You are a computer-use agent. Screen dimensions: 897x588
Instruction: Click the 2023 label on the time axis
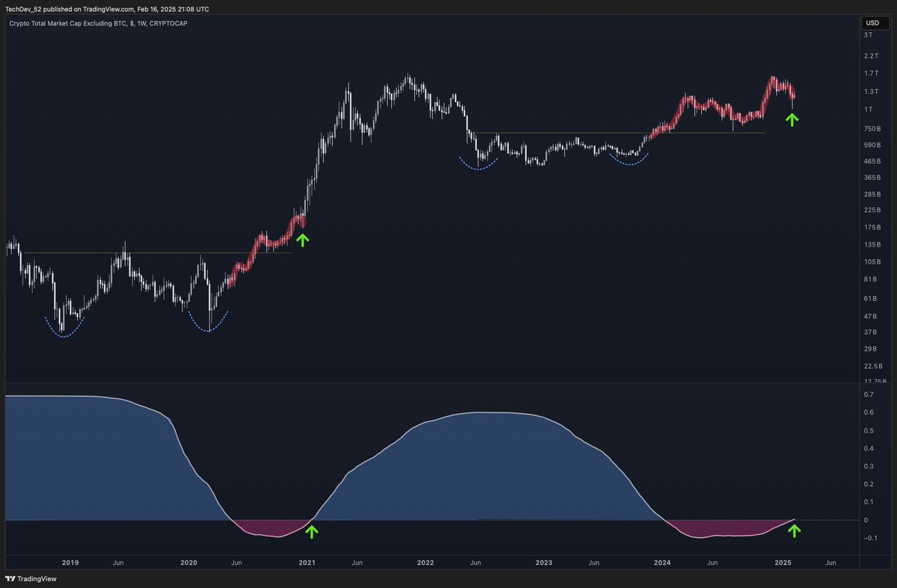click(544, 562)
